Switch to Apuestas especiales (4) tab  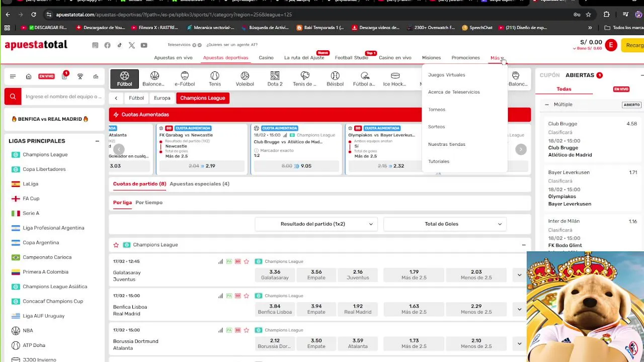pos(199,184)
